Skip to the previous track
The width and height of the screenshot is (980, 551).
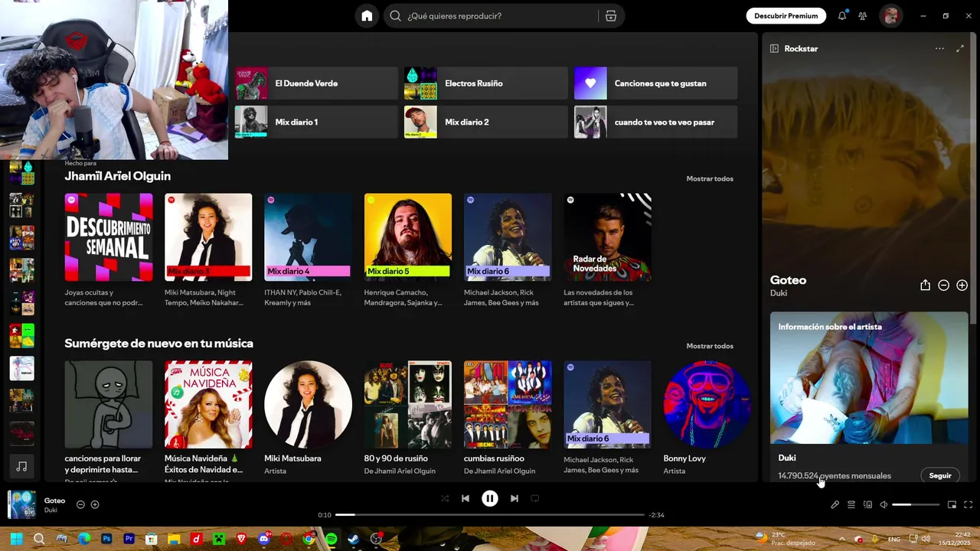[x=465, y=498]
